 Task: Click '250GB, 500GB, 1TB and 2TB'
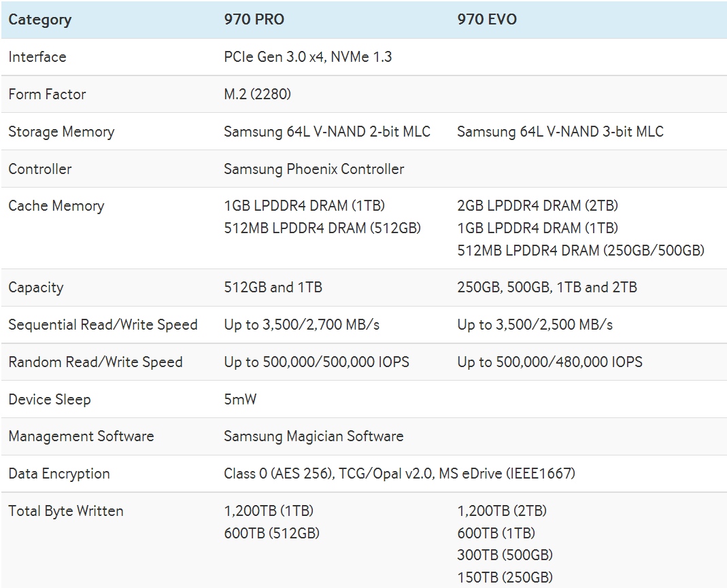tap(547, 288)
